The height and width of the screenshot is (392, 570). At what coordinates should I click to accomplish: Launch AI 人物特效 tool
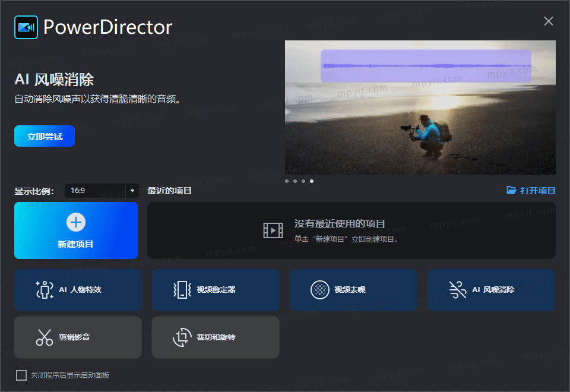(x=78, y=290)
